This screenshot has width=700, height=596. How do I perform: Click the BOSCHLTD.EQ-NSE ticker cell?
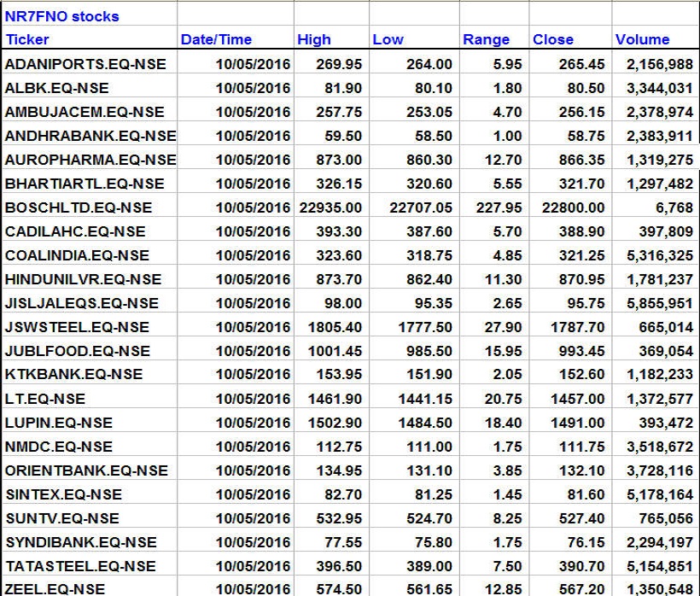79,207
